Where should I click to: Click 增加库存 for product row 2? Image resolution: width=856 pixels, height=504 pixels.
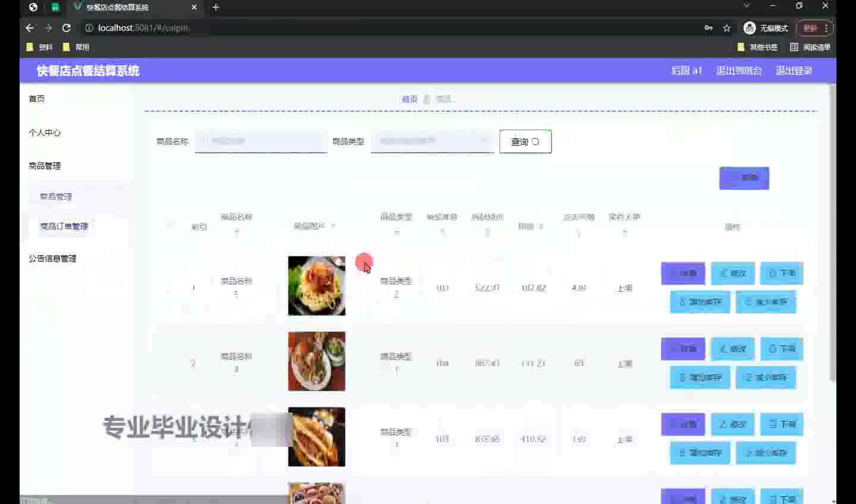point(700,377)
